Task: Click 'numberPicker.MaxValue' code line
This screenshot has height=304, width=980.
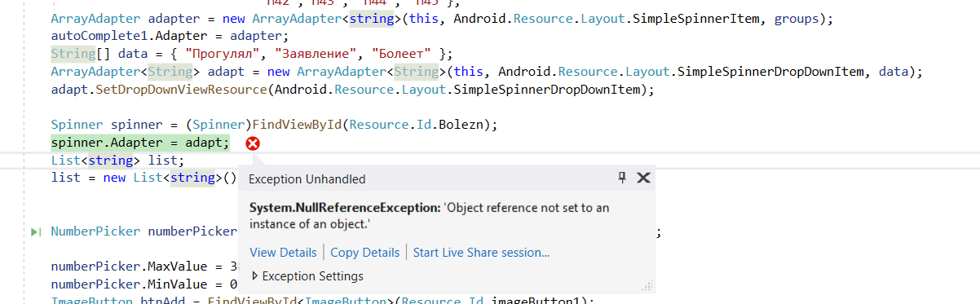Action: [143, 267]
